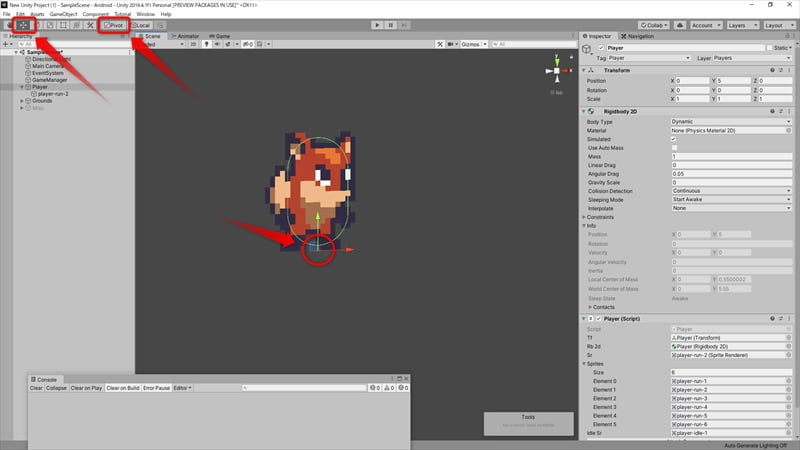Viewport: 800px width, 450px height.
Task: Collapse the Player object in Hierarchy
Action: [22, 87]
